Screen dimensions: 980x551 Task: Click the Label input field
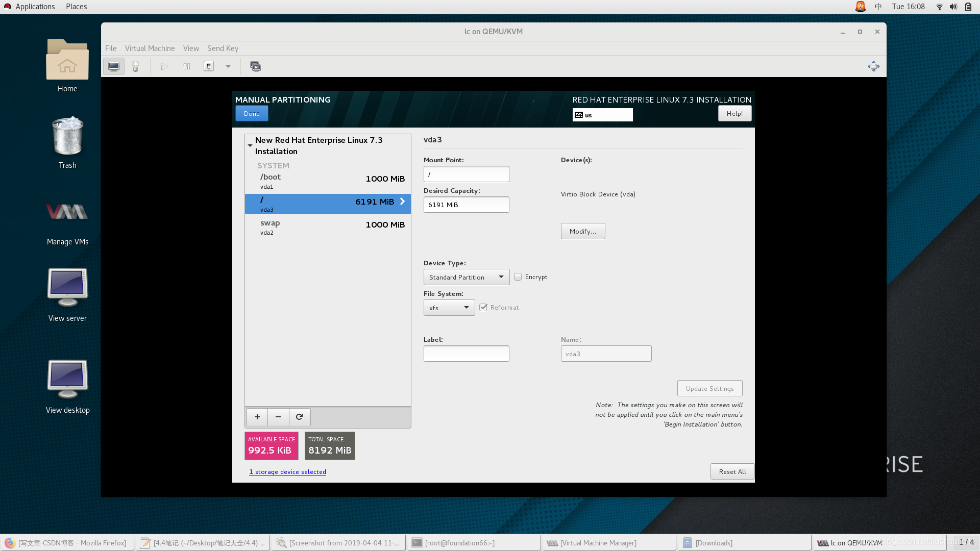click(467, 354)
